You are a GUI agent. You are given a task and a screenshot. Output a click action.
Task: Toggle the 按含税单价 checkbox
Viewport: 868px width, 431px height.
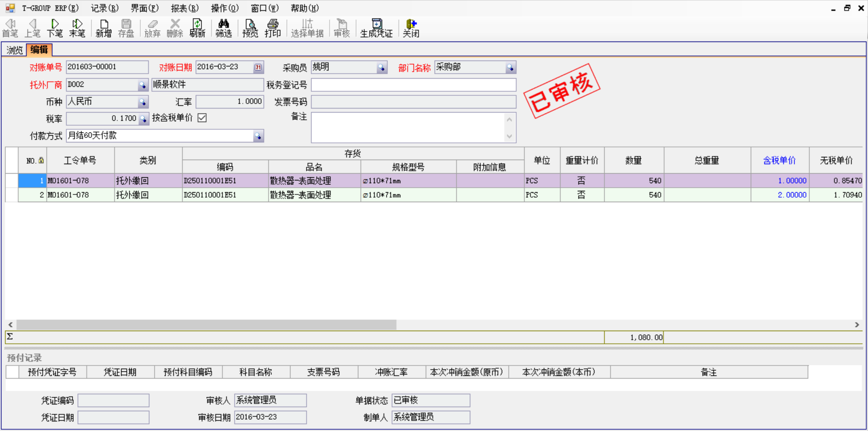(x=202, y=118)
